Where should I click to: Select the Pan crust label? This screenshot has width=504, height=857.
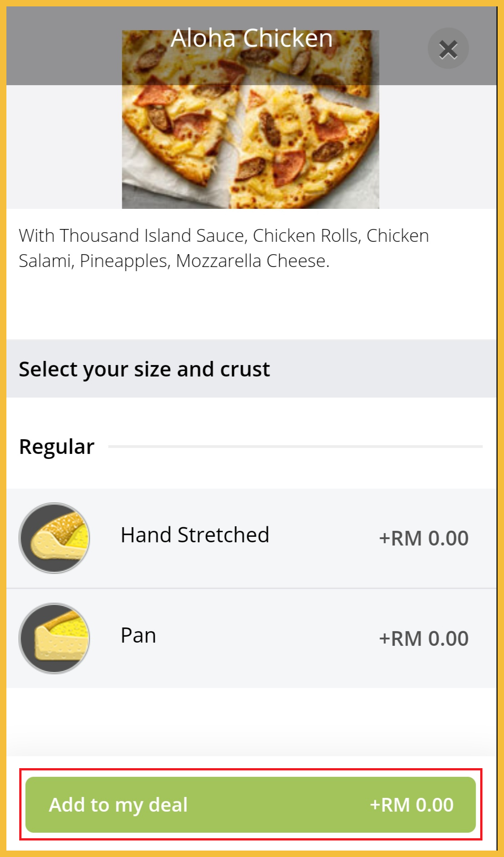click(138, 636)
